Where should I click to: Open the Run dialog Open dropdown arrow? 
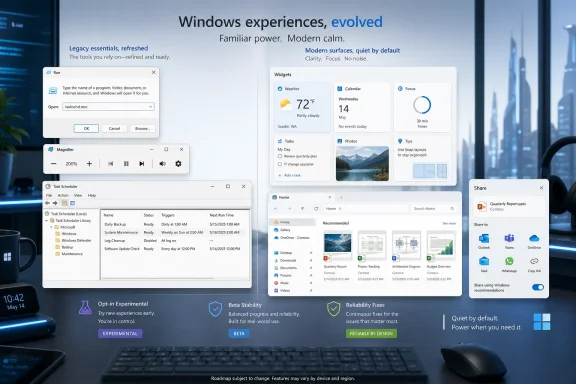click(x=150, y=107)
